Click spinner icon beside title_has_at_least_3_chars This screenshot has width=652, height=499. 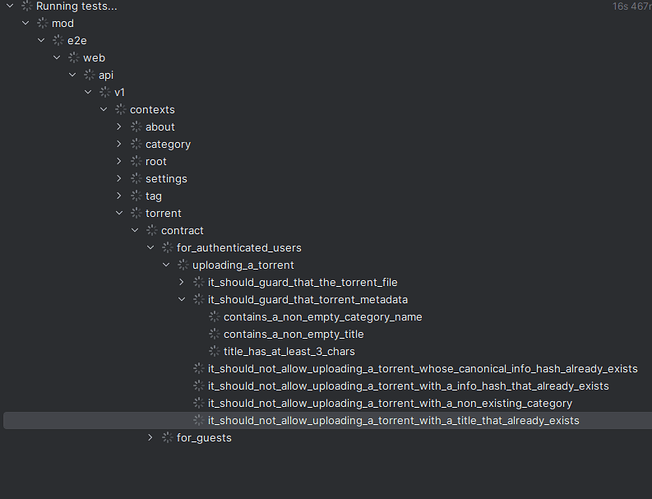click(214, 351)
